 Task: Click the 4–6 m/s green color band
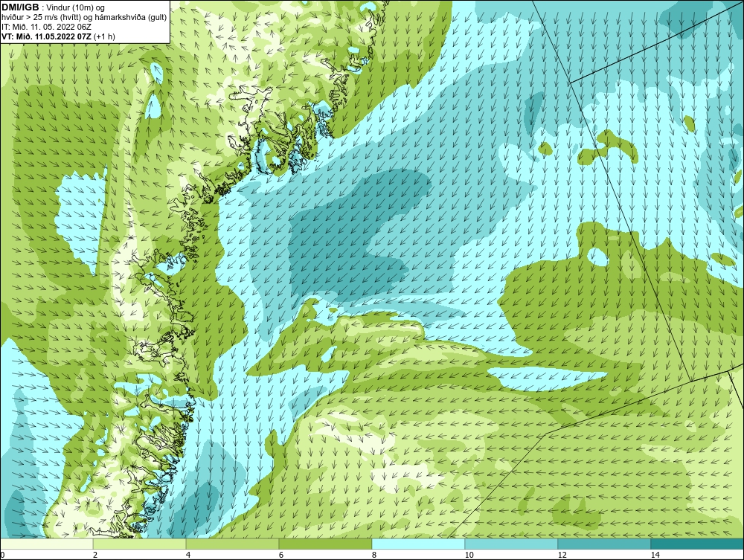[232, 544]
